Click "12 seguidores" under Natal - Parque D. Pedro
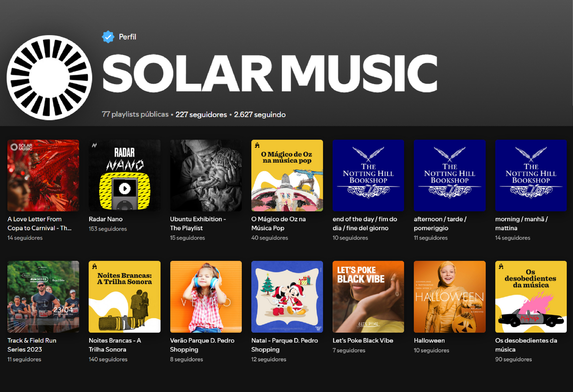Screen dimensions: 573x392 pyautogui.click(x=269, y=360)
